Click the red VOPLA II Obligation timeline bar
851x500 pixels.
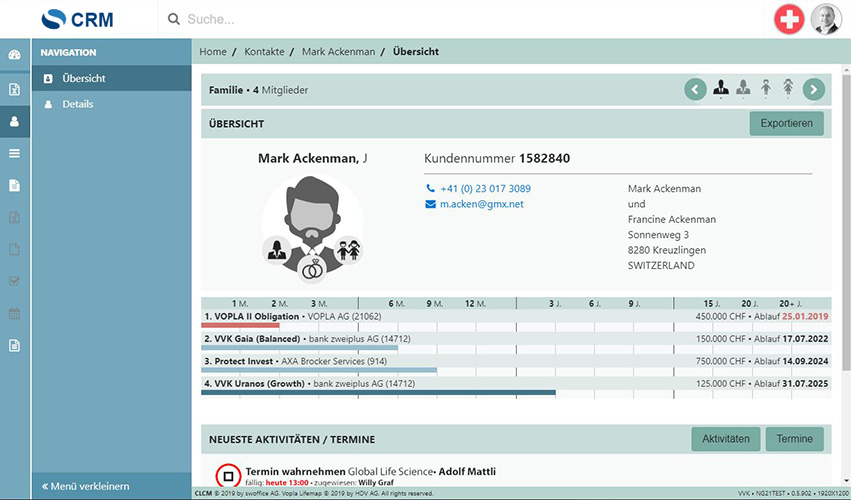[240, 325]
